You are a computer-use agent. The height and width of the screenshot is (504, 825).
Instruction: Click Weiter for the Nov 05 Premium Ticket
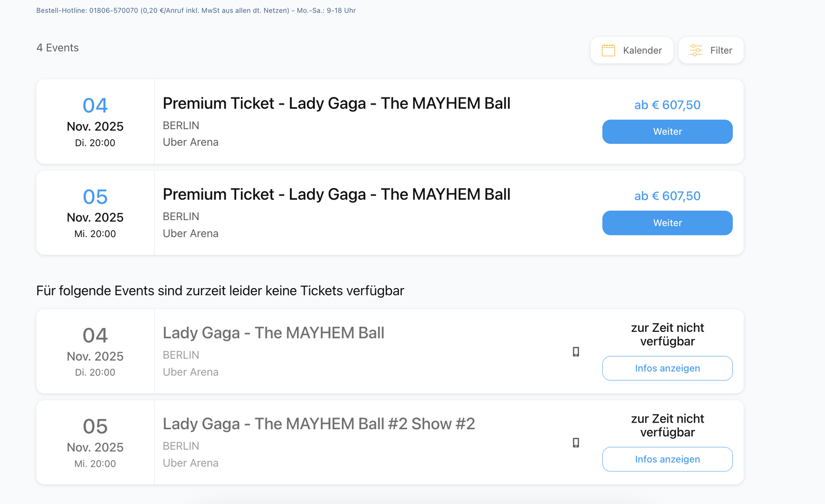click(x=667, y=223)
